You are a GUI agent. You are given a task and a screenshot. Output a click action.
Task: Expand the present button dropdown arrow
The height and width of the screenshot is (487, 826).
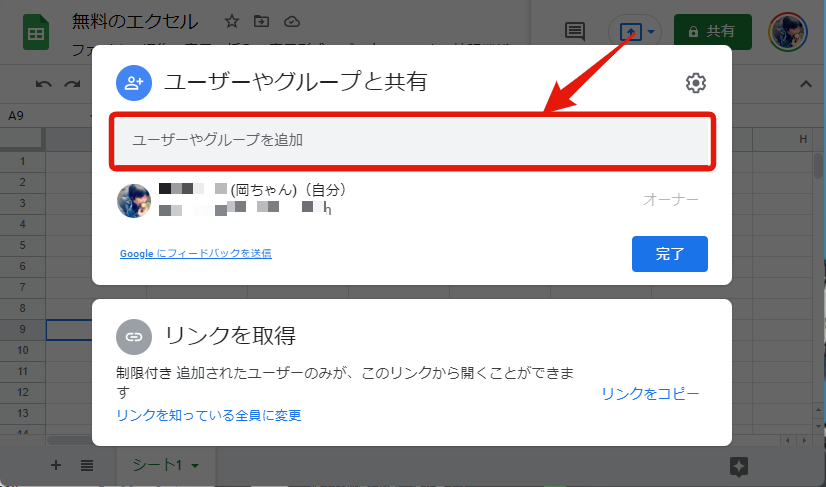pos(652,31)
